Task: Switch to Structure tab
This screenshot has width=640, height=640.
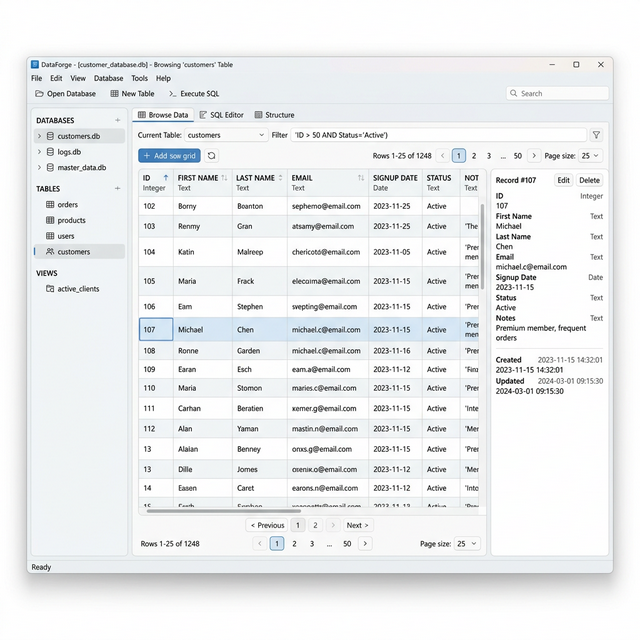Action: pyautogui.click(x=274, y=115)
